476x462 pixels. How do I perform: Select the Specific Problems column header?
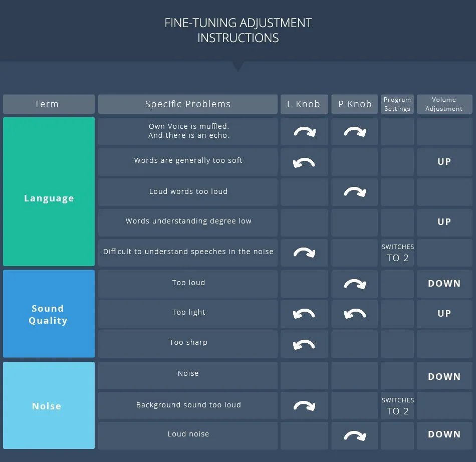[x=187, y=104]
